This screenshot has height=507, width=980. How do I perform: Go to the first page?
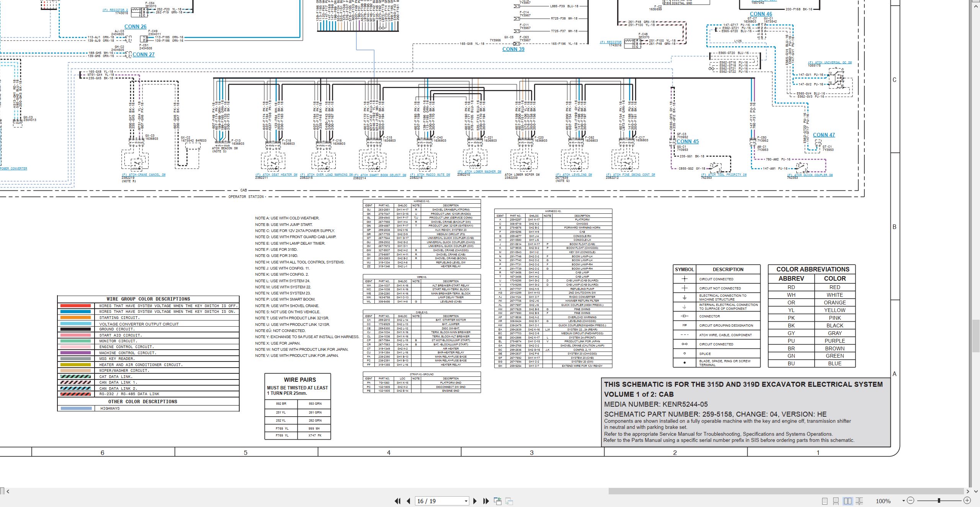(x=398, y=501)
